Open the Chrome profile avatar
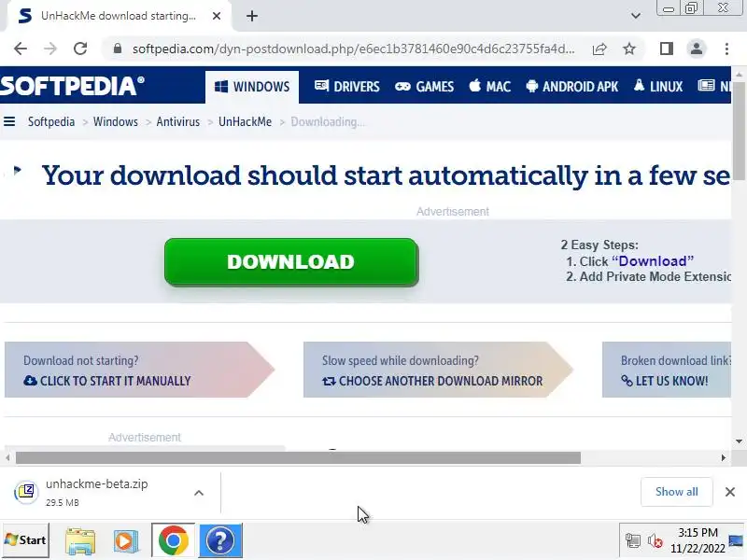Viewport: 747px width, 560px height. tap(696, 49)
